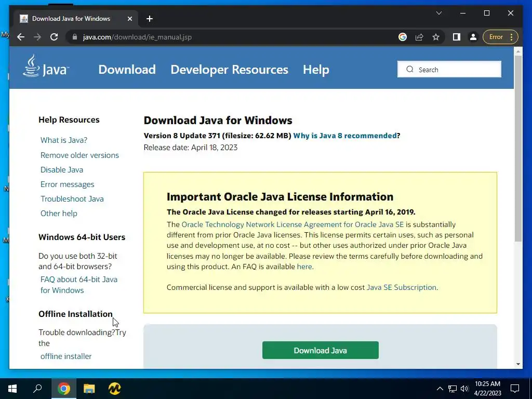This screenshot has width=532, height=399.
Task: Click the address bar URL
Action: 137,37
